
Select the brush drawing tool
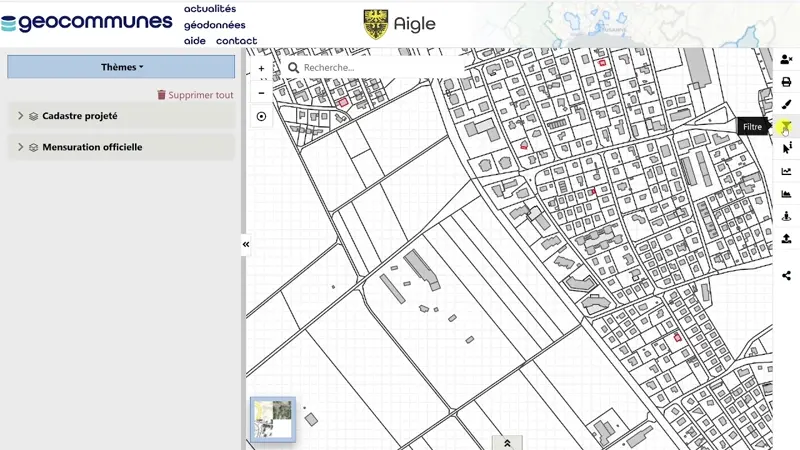786,104
